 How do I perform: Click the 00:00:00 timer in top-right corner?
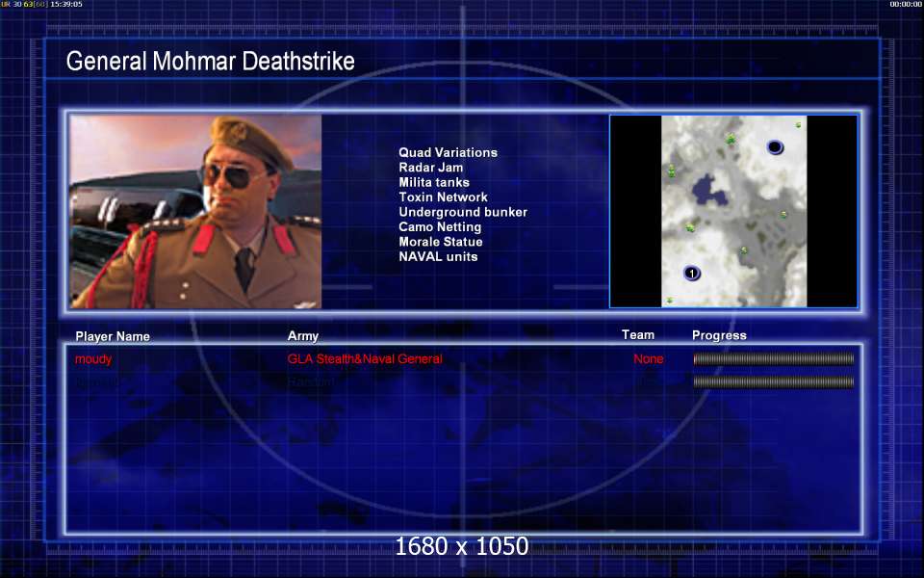coord(906,4)
